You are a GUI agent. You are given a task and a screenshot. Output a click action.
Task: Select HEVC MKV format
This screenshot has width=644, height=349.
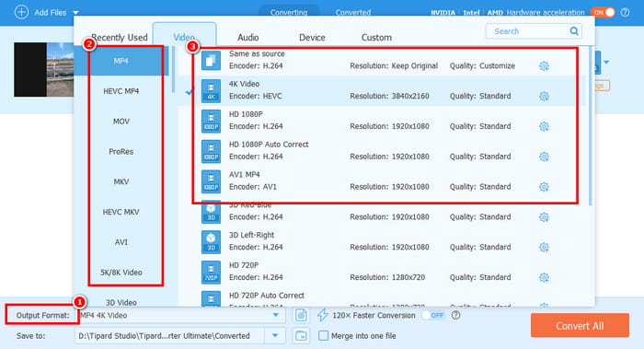click(121, 212)
